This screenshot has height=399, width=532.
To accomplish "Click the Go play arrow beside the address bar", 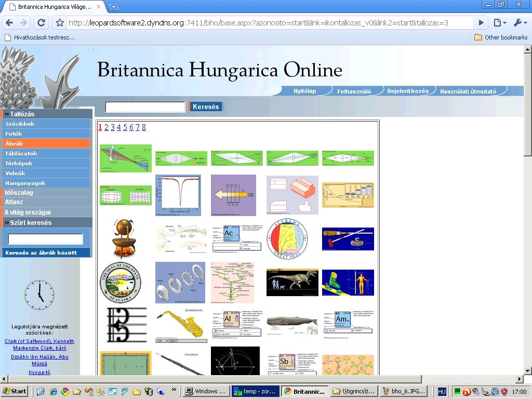I will click(x=481, y=23).
